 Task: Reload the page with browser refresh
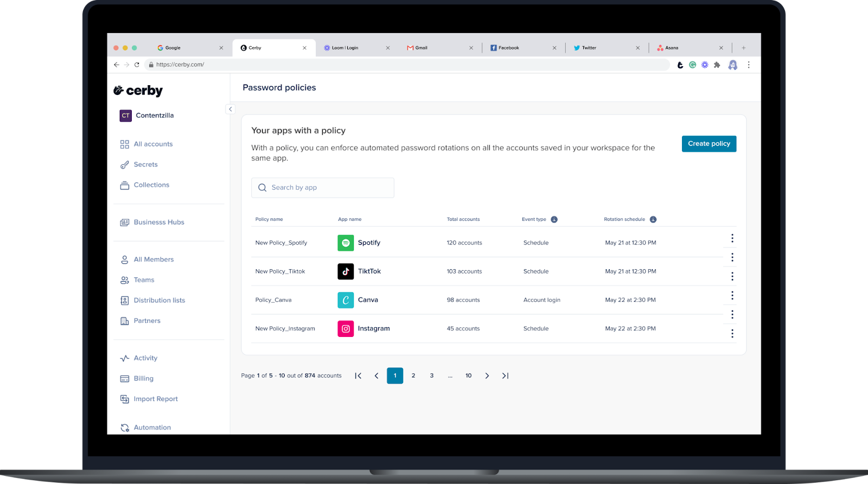pyautogui.click(x=137, y=65)
